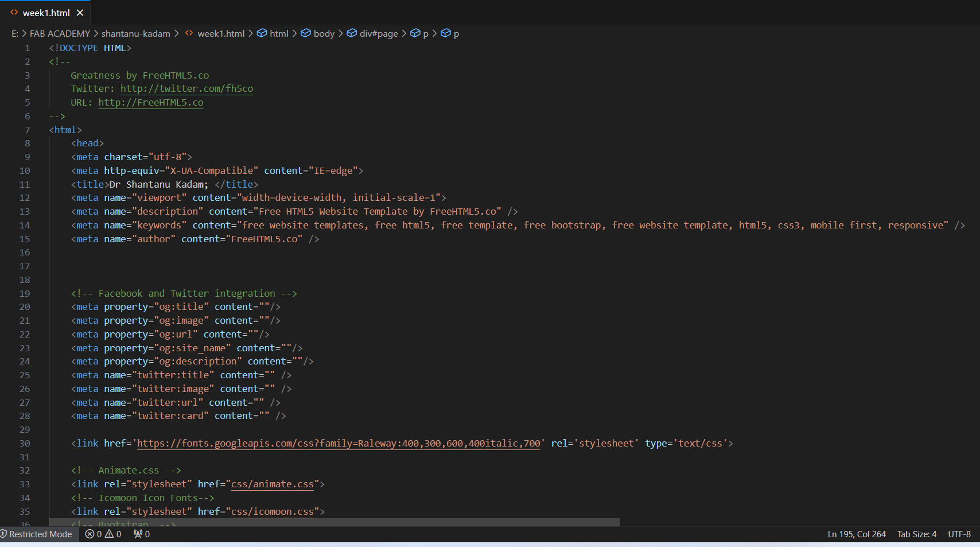The image size is (980, 547).
Task: Open the errors count indicator
Action: pos(94,534)
